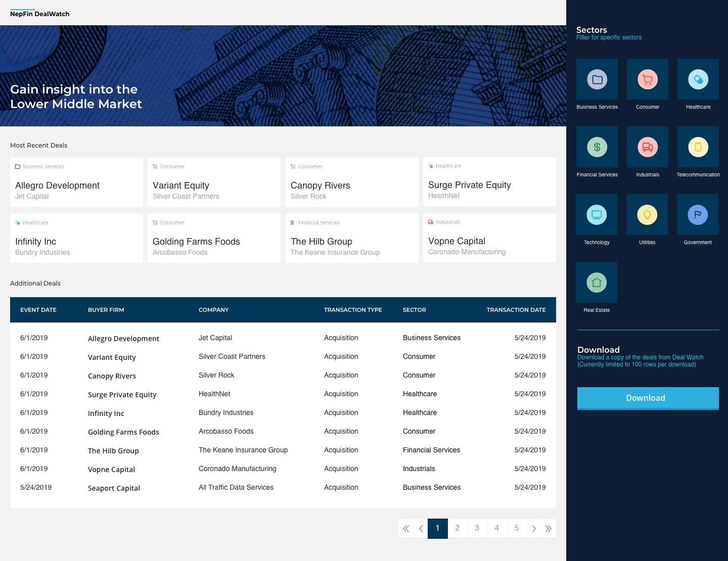Select the Arcobasso Foods table cell
This screenshot has height=561, width=728.
pyautogui.click(x=226, y=431)
